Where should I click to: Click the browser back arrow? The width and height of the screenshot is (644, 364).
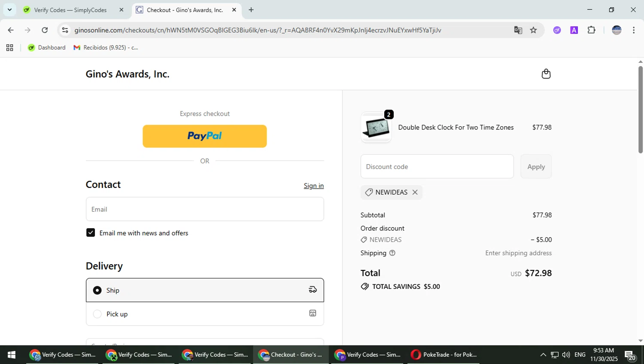11,30
